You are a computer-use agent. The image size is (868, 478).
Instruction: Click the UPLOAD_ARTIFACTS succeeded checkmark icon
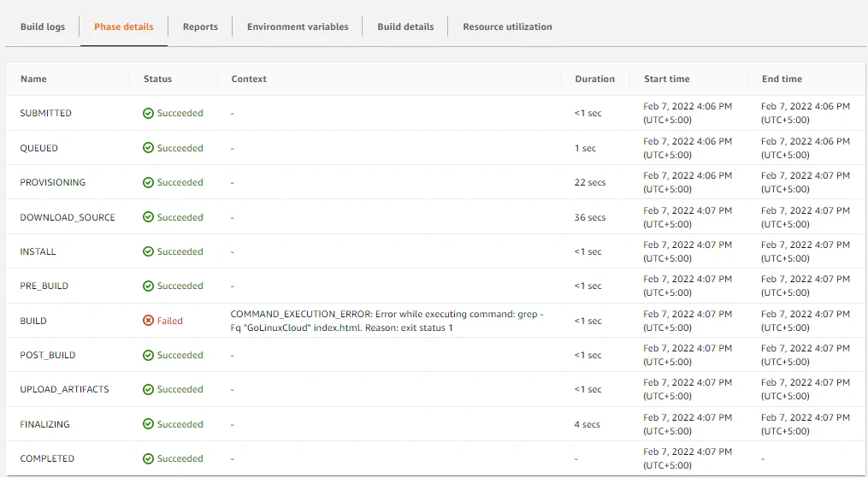149,389
